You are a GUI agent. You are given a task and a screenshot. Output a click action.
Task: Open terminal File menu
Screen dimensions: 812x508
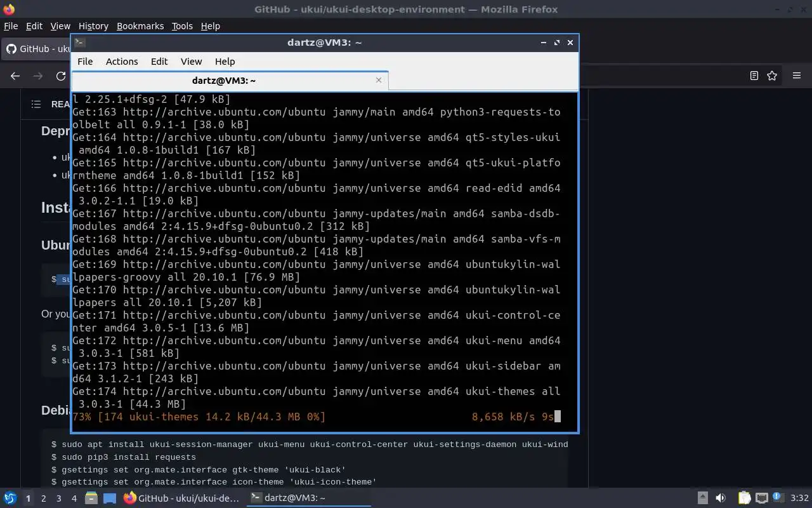tap(85, 62)
